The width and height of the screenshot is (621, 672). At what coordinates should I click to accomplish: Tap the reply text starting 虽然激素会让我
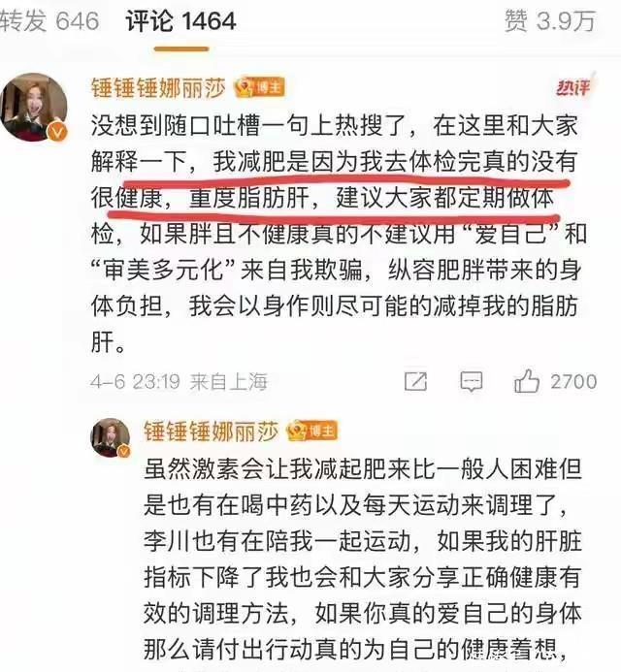click(363, 560)
